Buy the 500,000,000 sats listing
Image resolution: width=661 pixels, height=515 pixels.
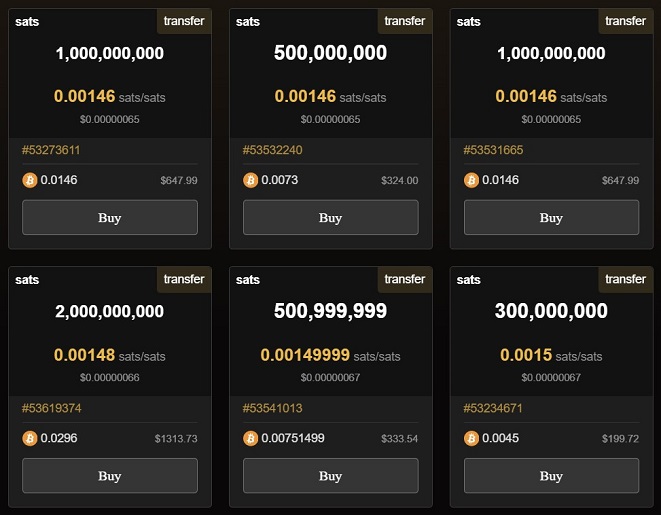(330, 217)
